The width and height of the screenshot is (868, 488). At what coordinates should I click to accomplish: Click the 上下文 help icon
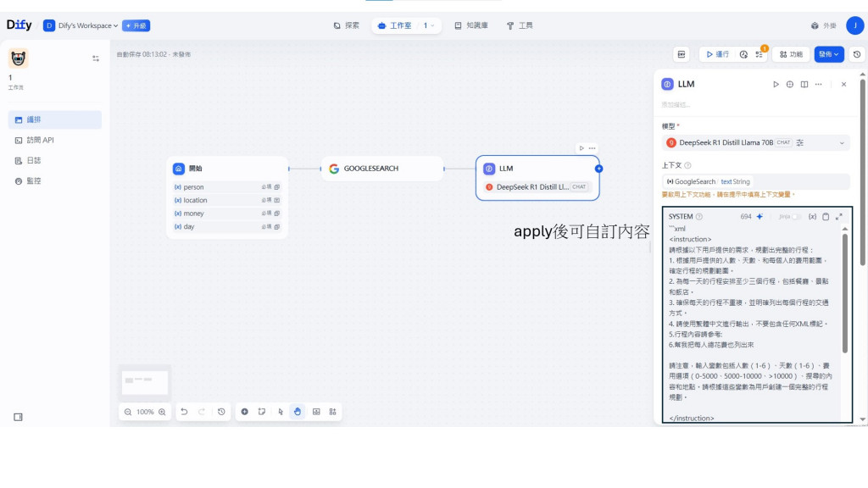(688, 165)
